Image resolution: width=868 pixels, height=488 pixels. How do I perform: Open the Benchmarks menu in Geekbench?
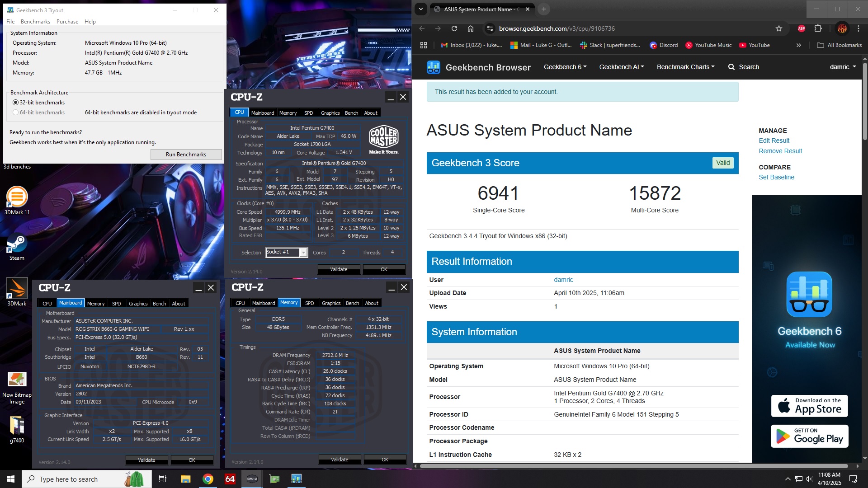pos(35,22)
